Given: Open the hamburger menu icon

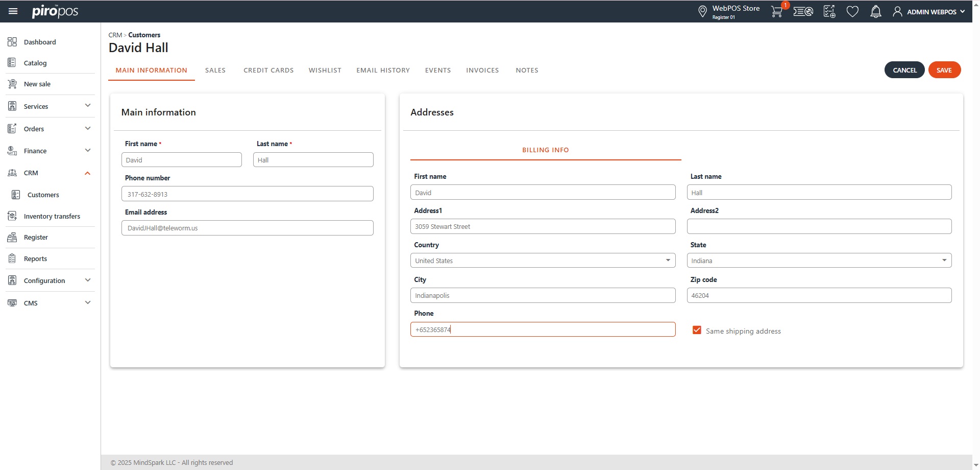Looking at the screenshot, I should coord(13,11).
